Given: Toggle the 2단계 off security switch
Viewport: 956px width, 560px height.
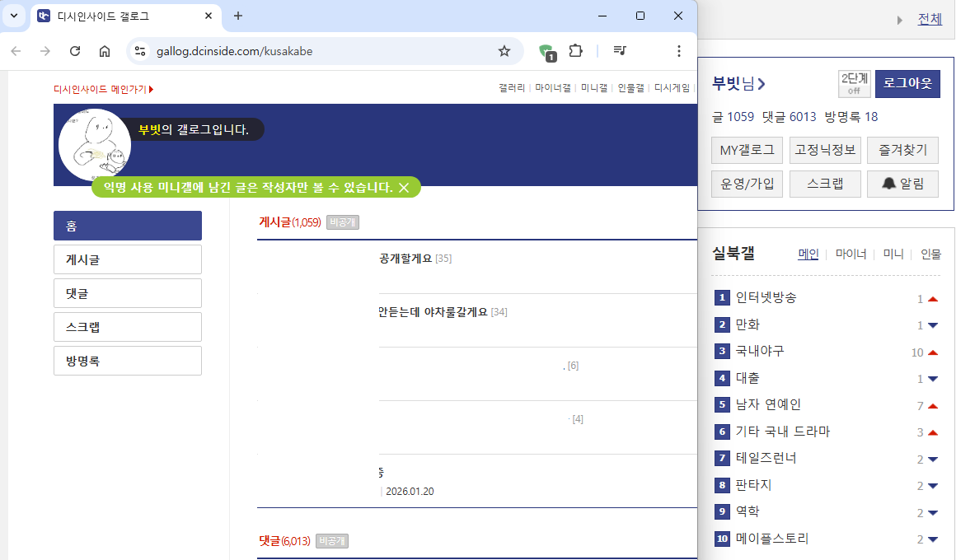Looking at the screenshot, I should pyautogui.click(x=854, y=84).
